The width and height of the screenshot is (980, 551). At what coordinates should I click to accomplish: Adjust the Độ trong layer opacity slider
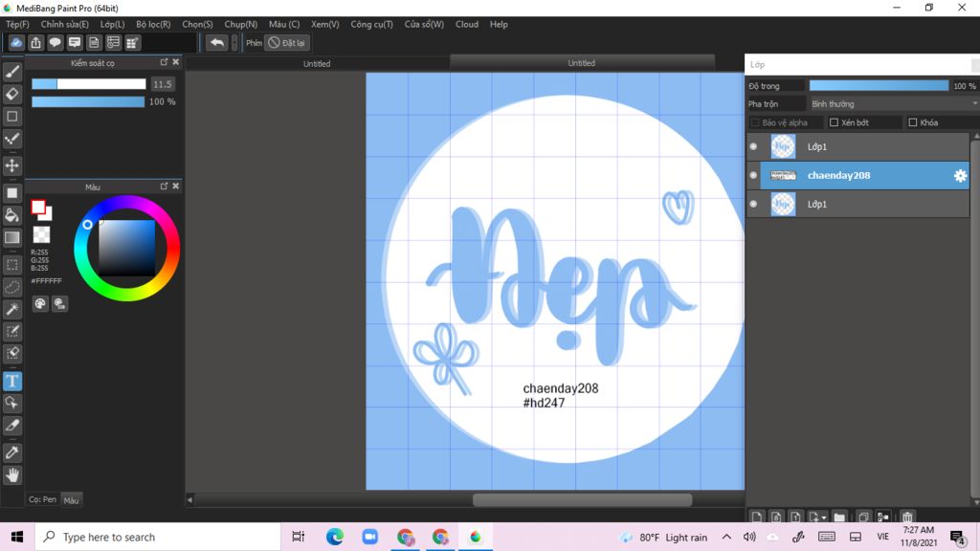pyautogui.click(x=879, y=85)
